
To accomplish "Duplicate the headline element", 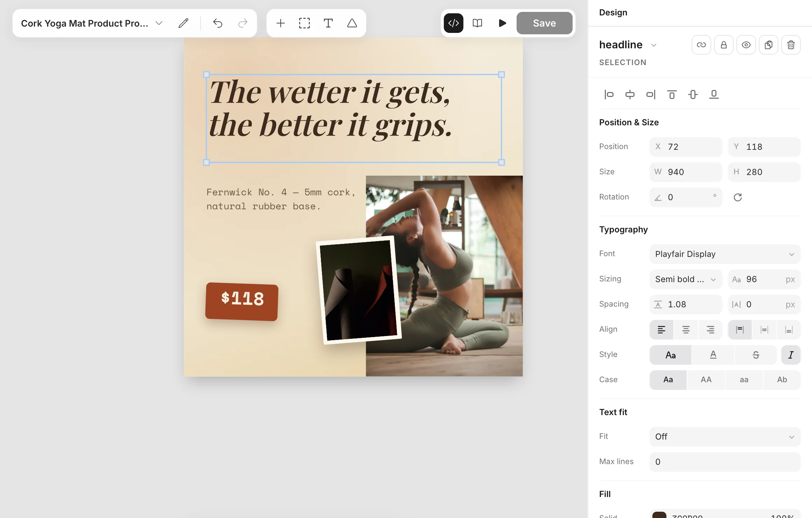I will [x=769, y=45].
